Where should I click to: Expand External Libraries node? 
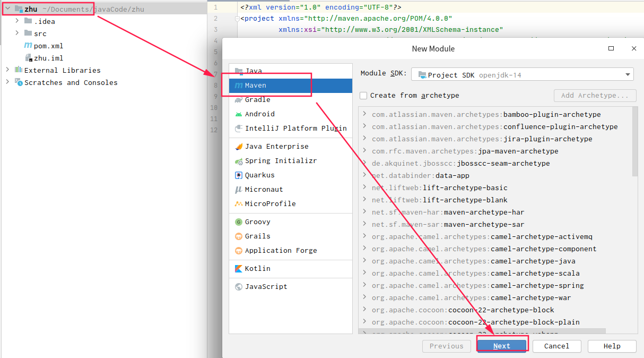pyautogui.click(x=7, y=70)
